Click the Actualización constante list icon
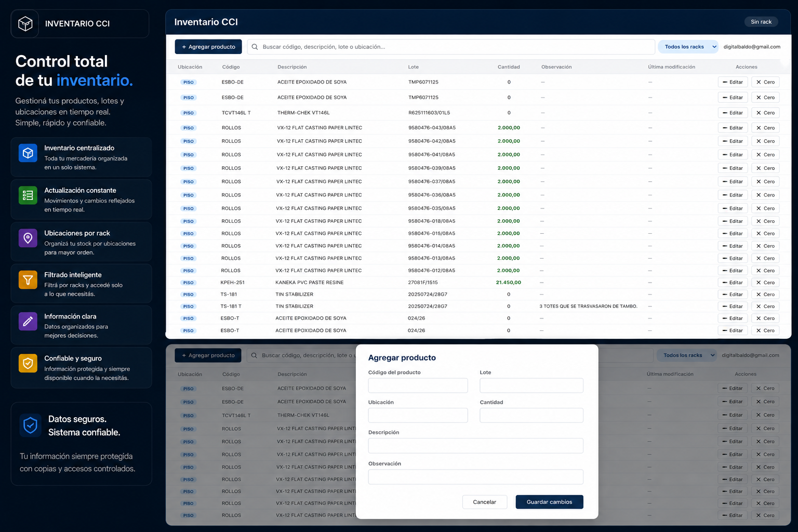 coord(28,195)
